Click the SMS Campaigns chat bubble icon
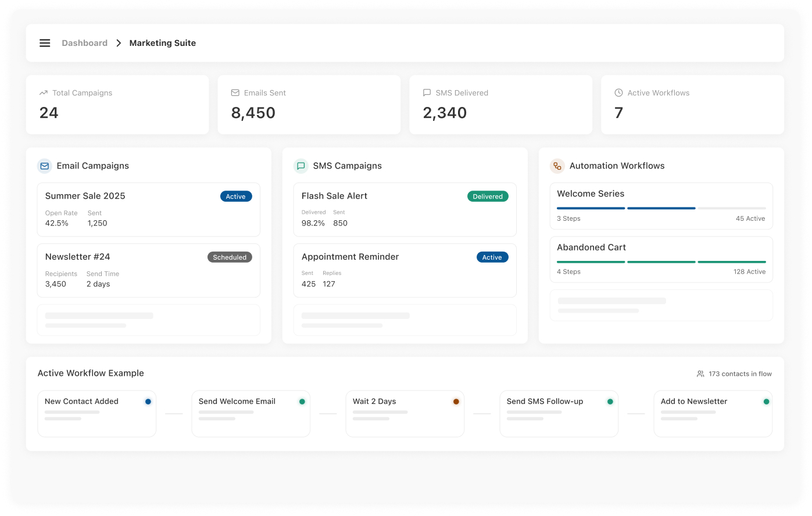The image size is (812, 516). 301,166
